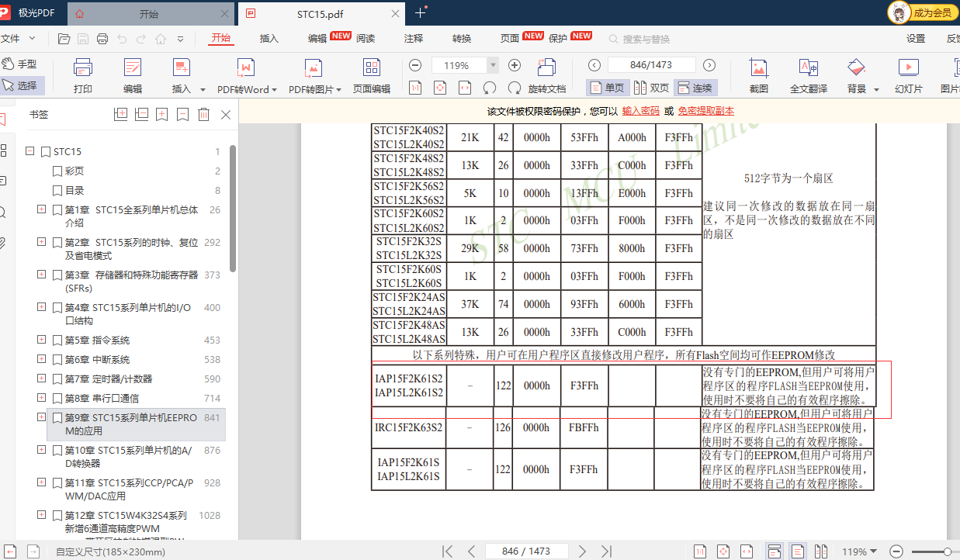The image size is (960, 560).
Task: Open the Screenshot (截图) tool
Action: [759, 76]
